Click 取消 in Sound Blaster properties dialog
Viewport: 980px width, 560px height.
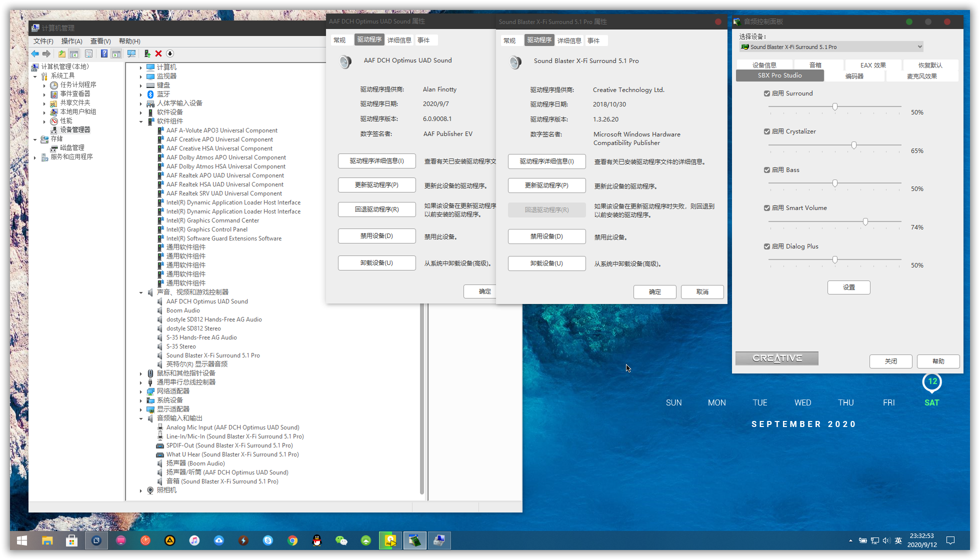pyautogui.click(x=702, y=292)
